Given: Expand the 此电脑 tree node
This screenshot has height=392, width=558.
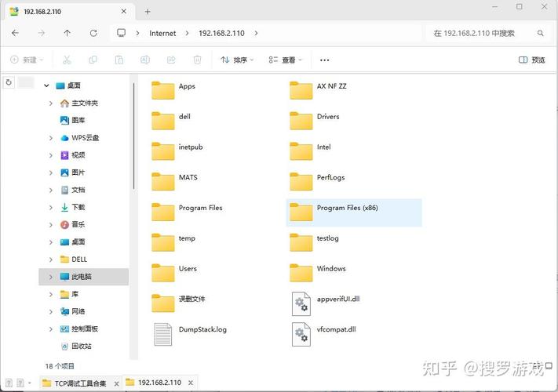Looking at the screenshot, I should point(50,277).
